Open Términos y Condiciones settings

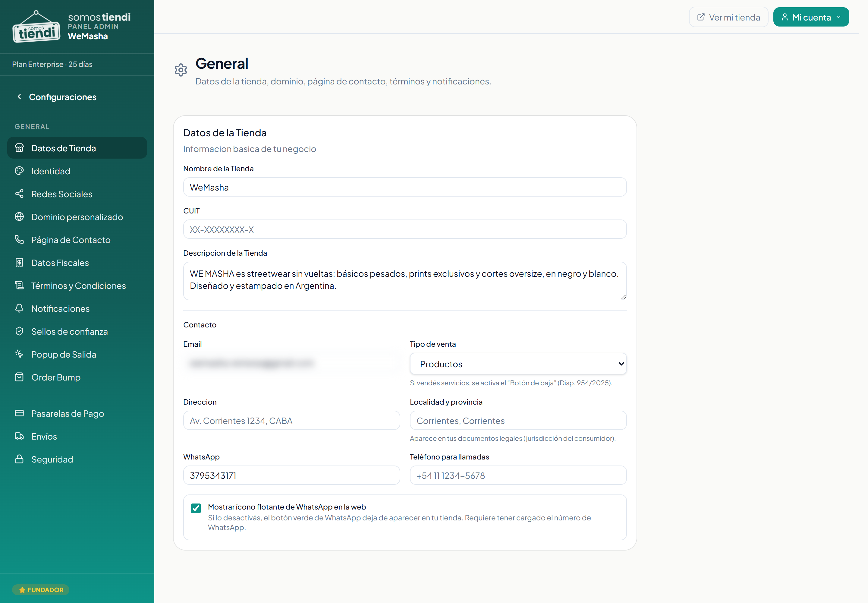click(77, 285)
